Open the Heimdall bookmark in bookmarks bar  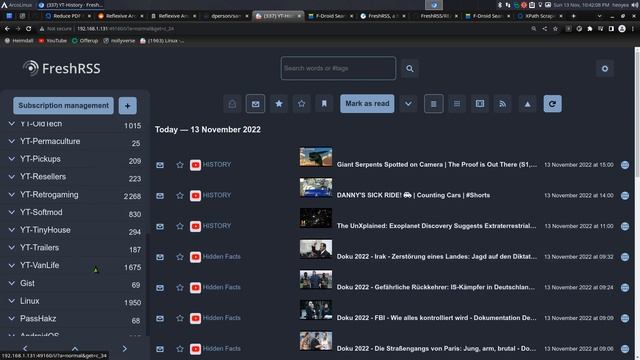(19, 41)
